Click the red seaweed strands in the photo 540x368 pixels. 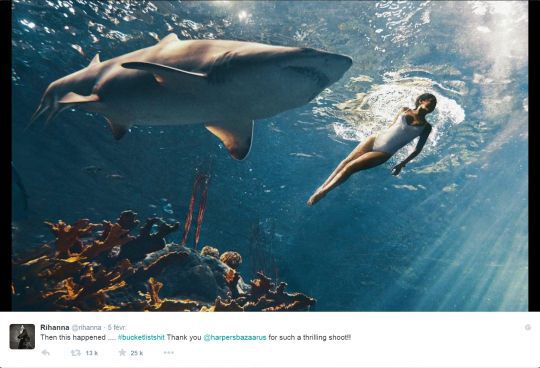[196, 208]
